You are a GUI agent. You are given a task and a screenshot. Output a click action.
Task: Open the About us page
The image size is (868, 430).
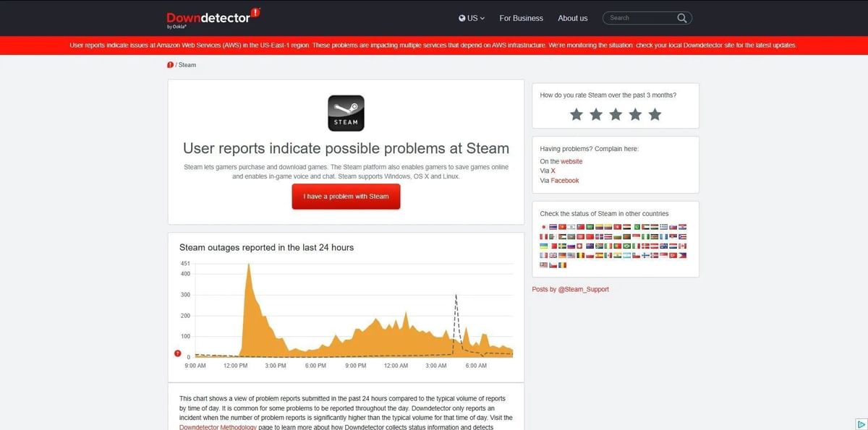572,18
